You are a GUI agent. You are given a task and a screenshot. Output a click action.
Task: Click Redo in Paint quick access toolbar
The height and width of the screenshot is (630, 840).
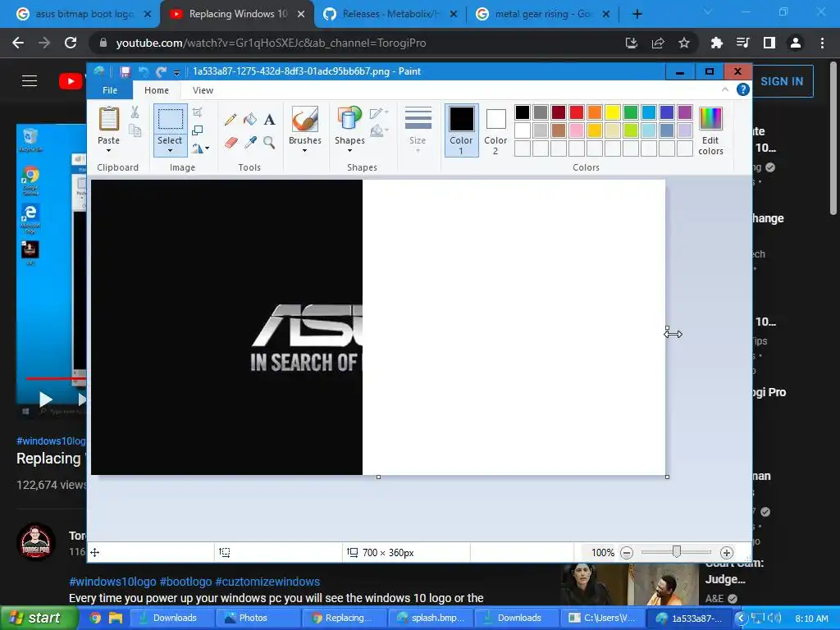(x=161, y=72)
